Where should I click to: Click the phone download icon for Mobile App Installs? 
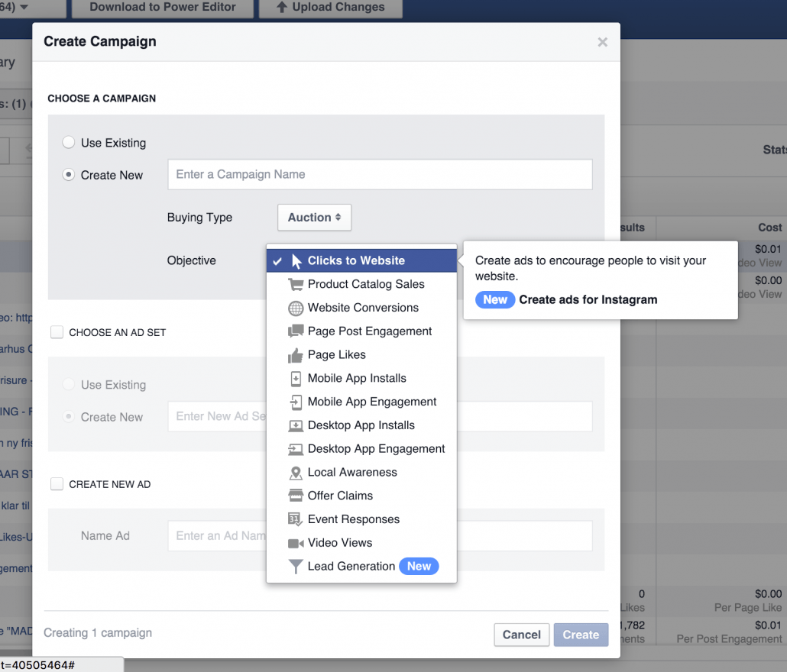tap(296, 379)
